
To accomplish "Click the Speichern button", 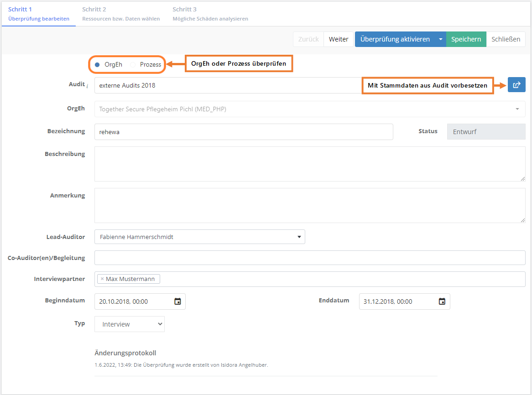I will (x=466, y=39).
